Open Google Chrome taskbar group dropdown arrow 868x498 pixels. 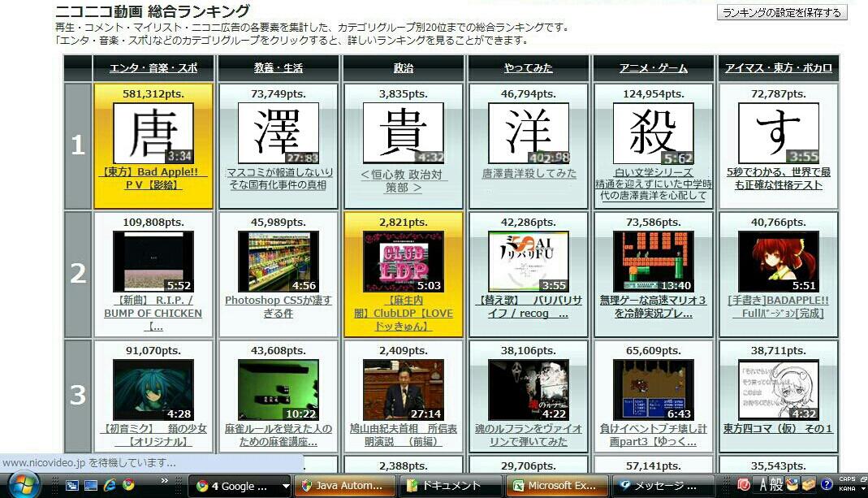[286, 487]
